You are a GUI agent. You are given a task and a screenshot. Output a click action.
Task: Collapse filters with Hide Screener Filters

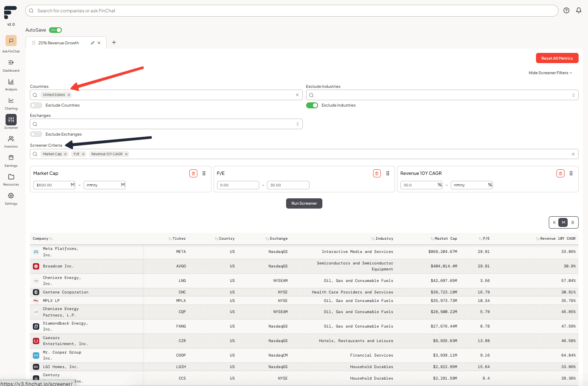click(x=550, y=73)
